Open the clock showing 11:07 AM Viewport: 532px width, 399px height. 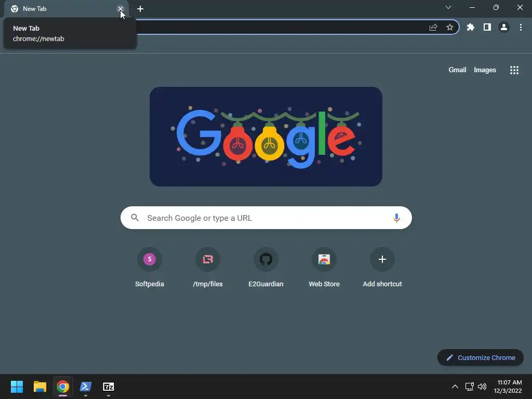[508, 387]
